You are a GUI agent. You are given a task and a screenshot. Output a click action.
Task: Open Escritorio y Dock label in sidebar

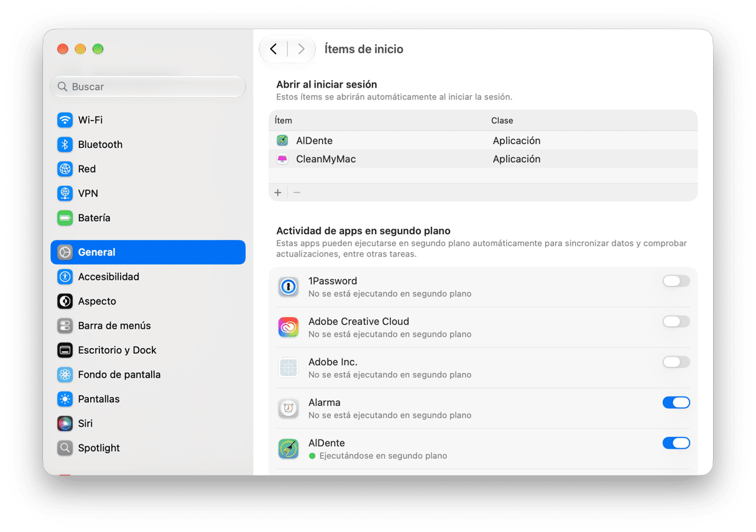[x=118, y=350]
